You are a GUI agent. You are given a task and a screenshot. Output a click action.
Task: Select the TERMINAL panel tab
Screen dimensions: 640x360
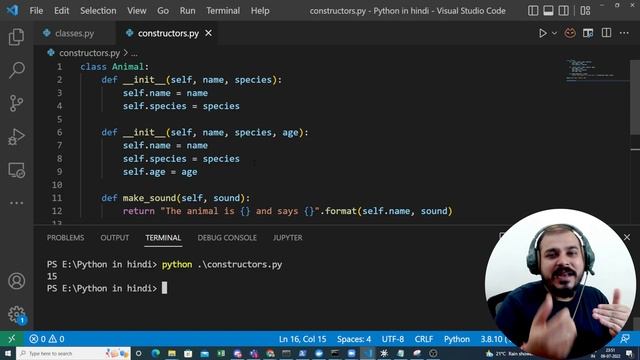[x=163, y=238]
